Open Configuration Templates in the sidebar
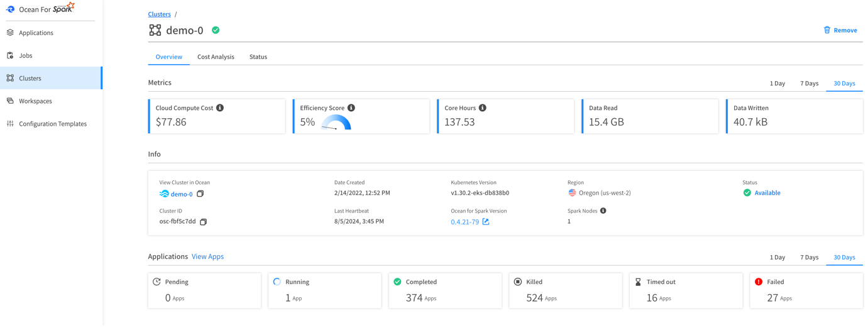Viewport: 868px width, 328px height. pos(51,124)
